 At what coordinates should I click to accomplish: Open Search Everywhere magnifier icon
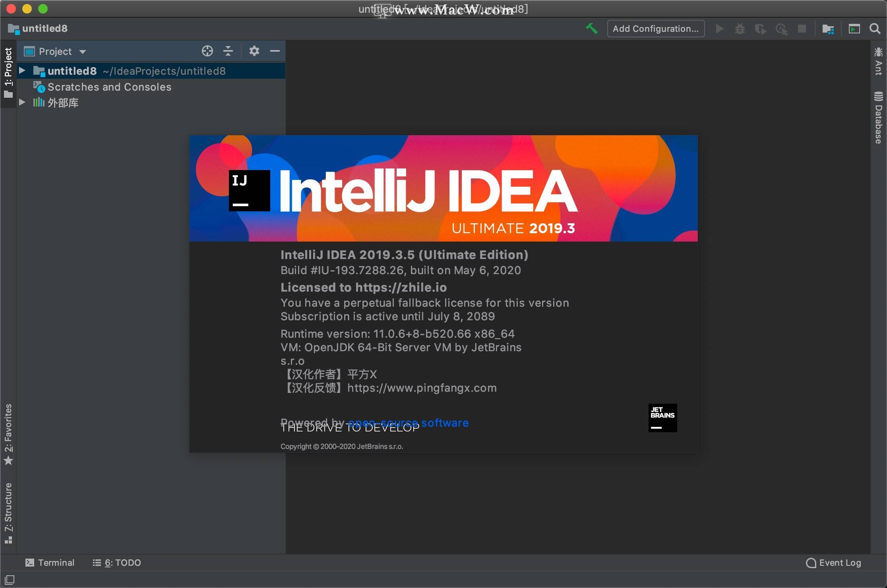875,29
